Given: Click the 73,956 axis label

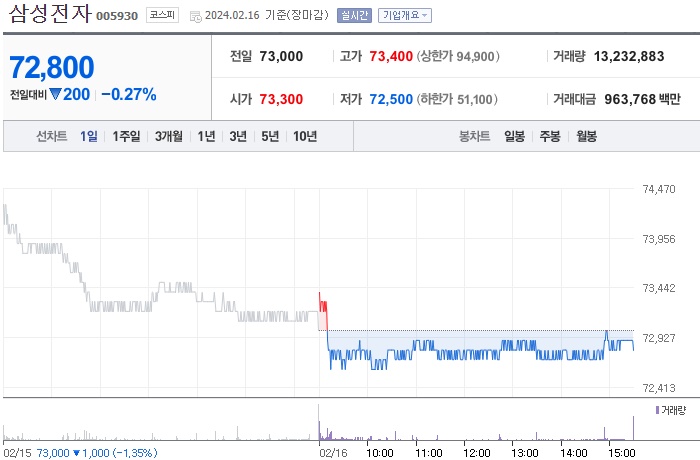Looking at the screenshot, I should coord(659,239).
